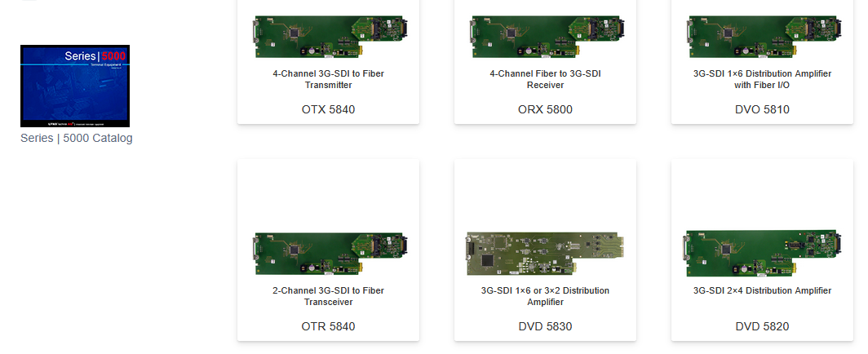Open the DVD 5830 circuit board image
The height and width of the screenshot is (354, 868).
click(x=545, y=254)
